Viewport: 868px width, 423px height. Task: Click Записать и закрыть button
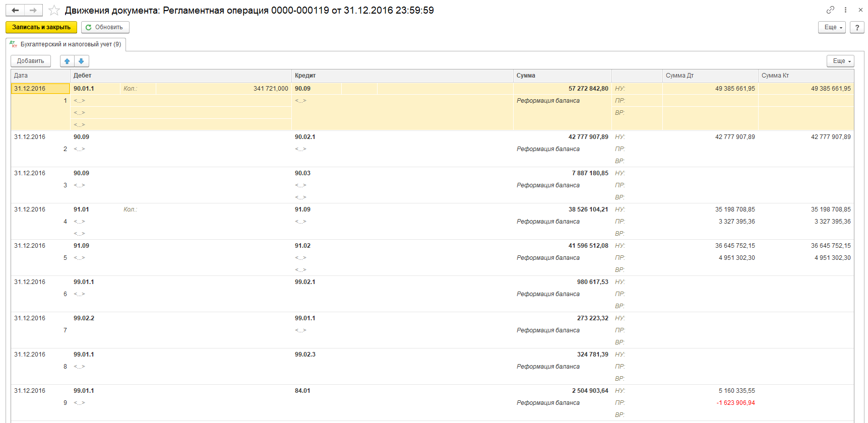(x=41, y=27)
